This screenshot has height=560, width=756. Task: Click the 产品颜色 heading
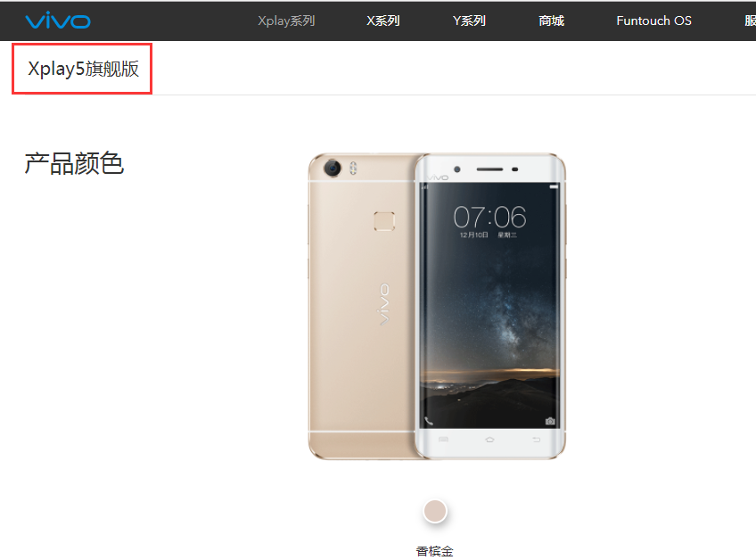74,163
